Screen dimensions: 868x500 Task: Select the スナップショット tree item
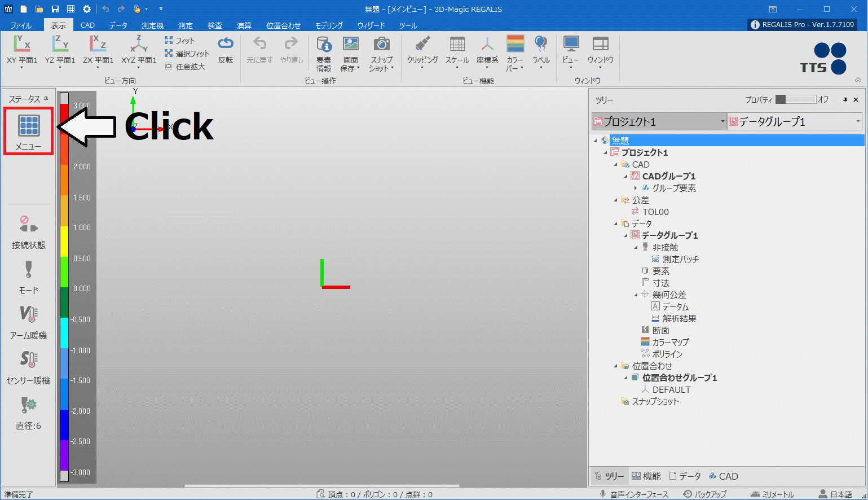coord(655,401)
